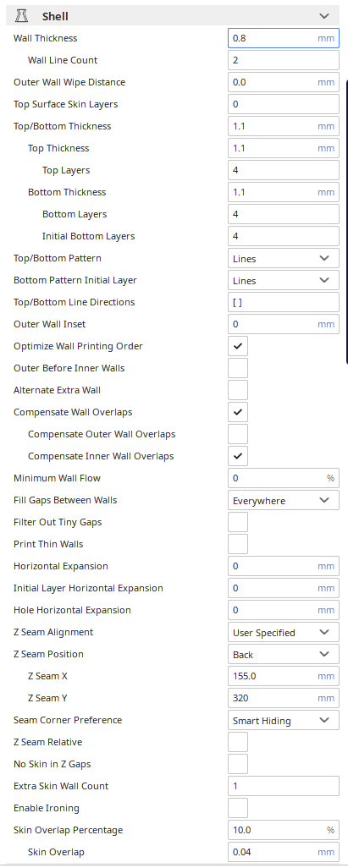Click the Z Seam X value field
The width and height of the screenshot is (348, 868).
283,676
